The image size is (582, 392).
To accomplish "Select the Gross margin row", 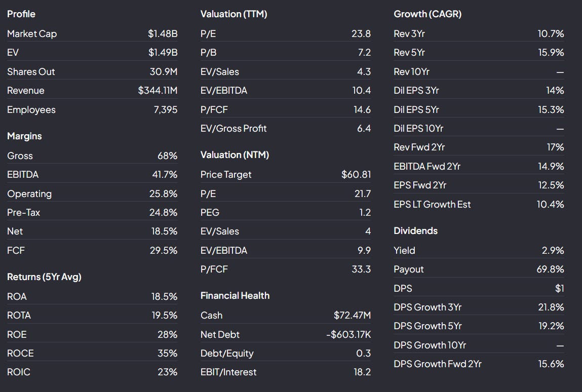I will coord(92,156).
